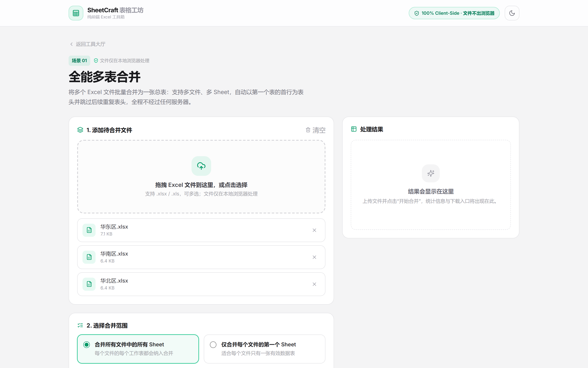Image resolution: width=588 pixels, height=368 pixels.
Task: Click the table icon beside 处理结果
Action: click(x=354, y=129)
